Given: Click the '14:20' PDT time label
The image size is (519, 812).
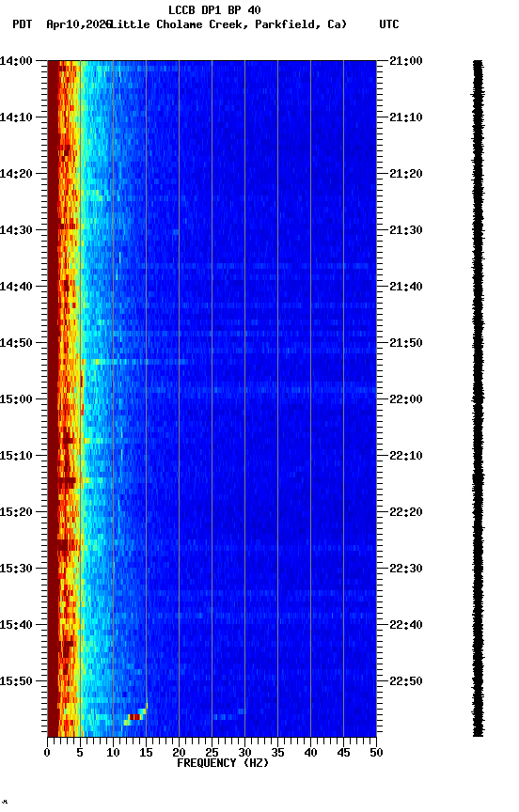Looking at the screenshot, I should pyautogui.click(x=16, y=174).
